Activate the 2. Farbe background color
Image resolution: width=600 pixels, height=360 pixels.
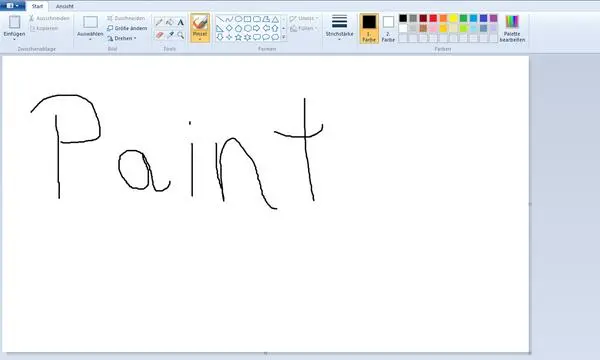coord(388,28)
